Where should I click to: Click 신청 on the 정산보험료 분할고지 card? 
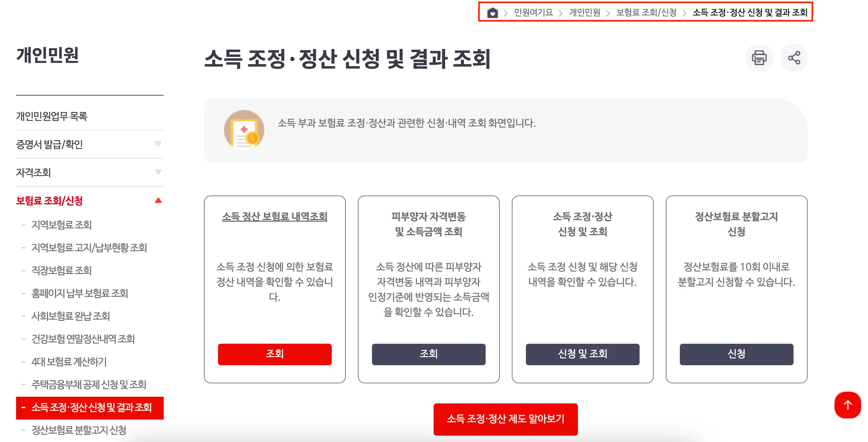(736, 354)
